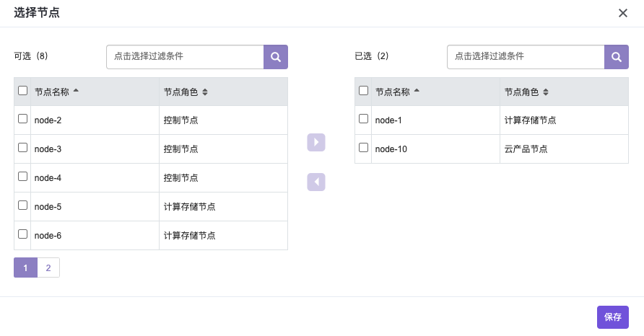Select the node-5 checkbox
The image size is (644, 336).
click(x=23, y=205)
